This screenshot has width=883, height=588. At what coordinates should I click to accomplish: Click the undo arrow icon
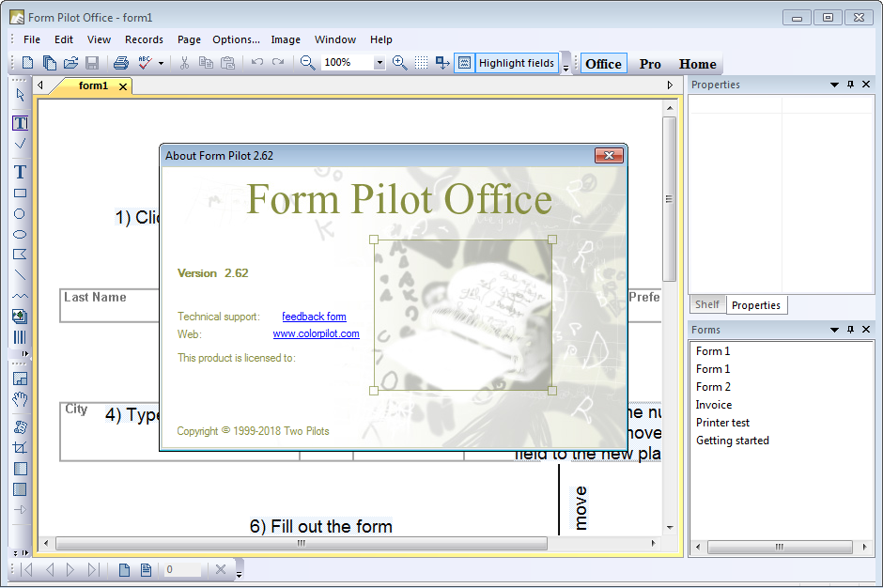coord(257,62)
